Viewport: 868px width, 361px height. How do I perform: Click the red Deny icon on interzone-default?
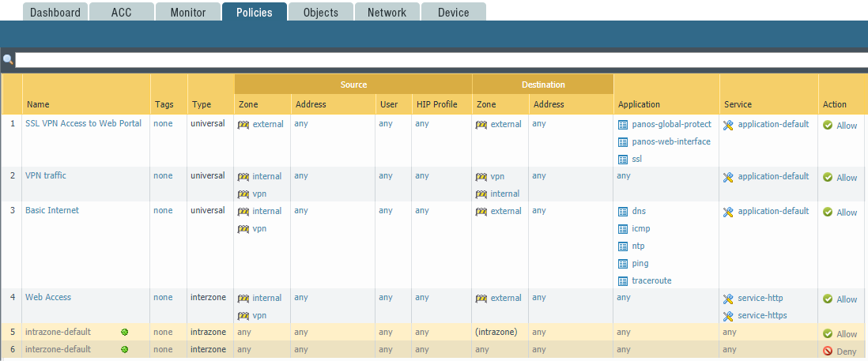coord(828,351)
